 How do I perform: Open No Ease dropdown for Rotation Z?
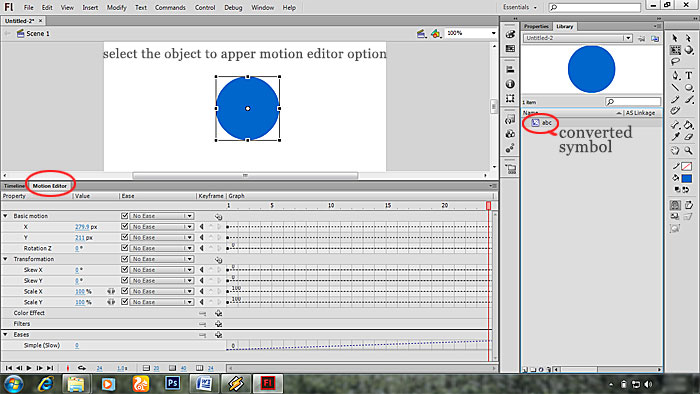point(161,248)
